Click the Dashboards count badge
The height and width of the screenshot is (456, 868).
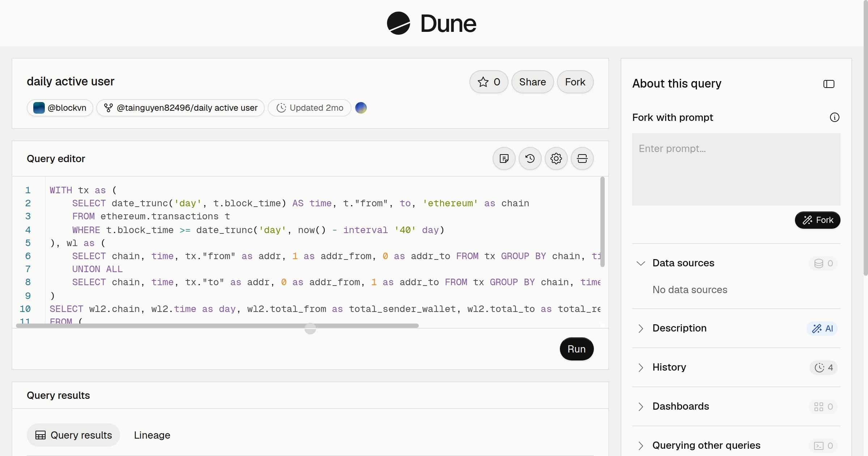(x=823, y=406)
